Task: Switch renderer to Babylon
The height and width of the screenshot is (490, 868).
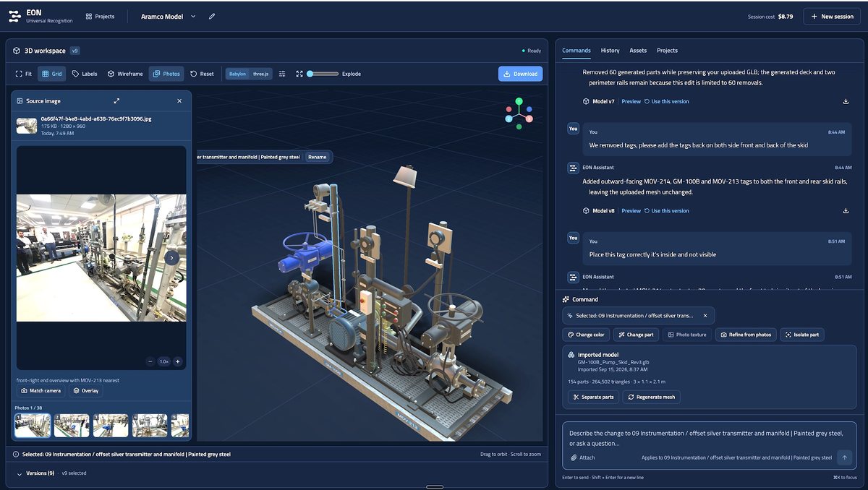Action: click(237, 74)
